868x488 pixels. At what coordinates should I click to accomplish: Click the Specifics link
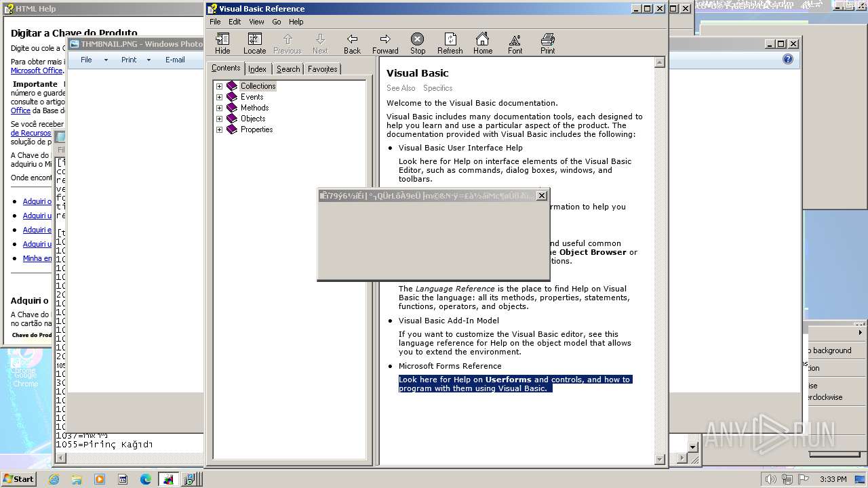(437, 88)
